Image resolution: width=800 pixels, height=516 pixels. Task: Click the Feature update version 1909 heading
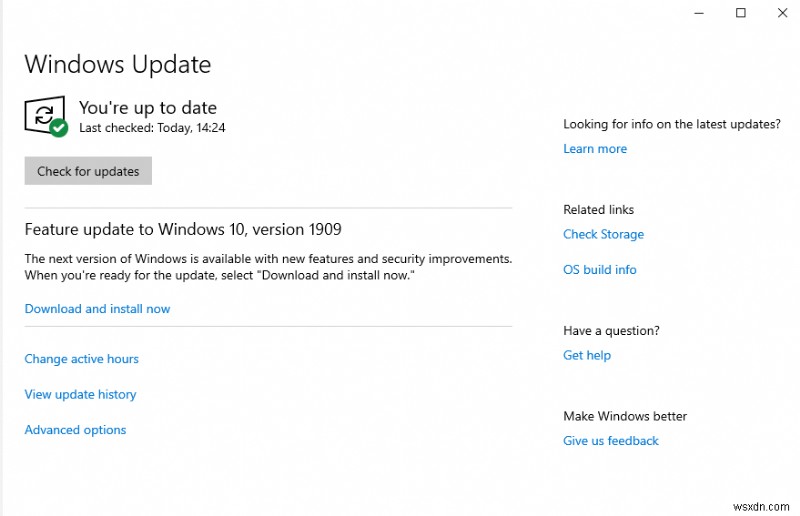[x=183, y=229]
